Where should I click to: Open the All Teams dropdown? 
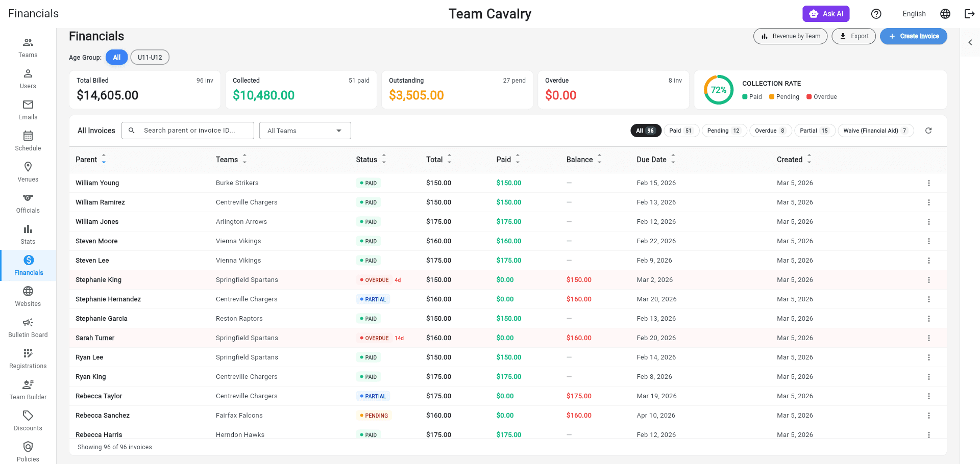tap(305, 131)
